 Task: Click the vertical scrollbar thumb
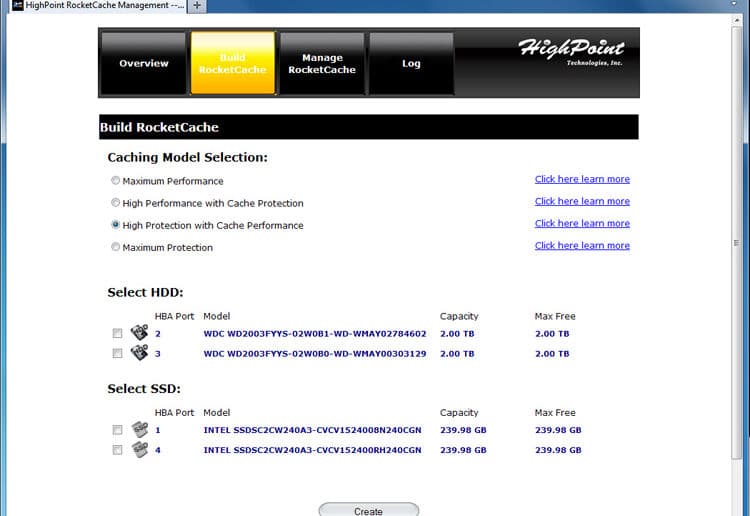point(736,243)
